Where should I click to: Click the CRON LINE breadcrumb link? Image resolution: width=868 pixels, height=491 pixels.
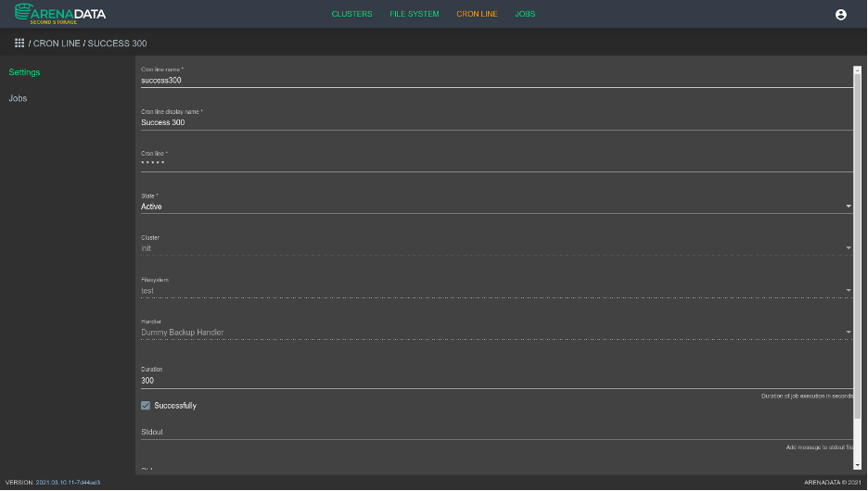click(57, 44)
